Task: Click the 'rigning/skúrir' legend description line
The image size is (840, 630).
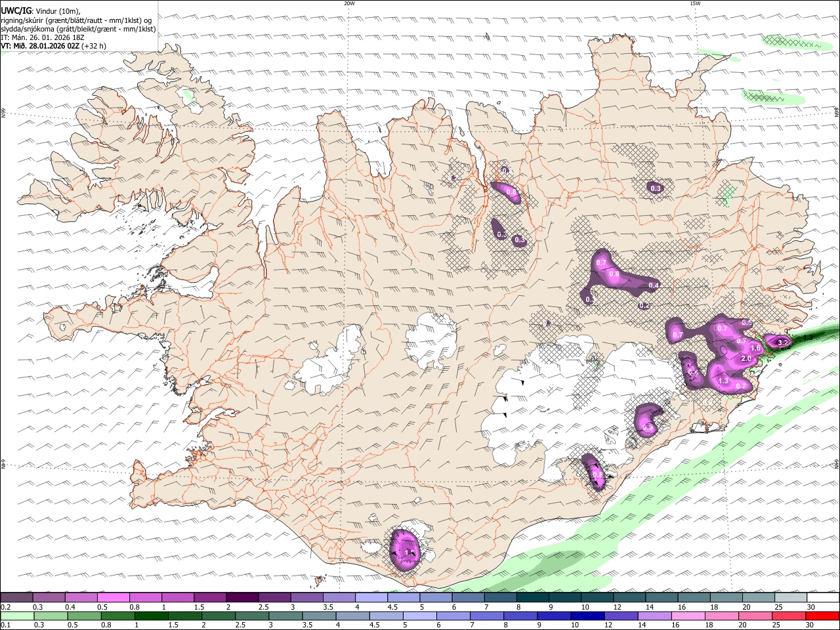Action: click(77, 20)
